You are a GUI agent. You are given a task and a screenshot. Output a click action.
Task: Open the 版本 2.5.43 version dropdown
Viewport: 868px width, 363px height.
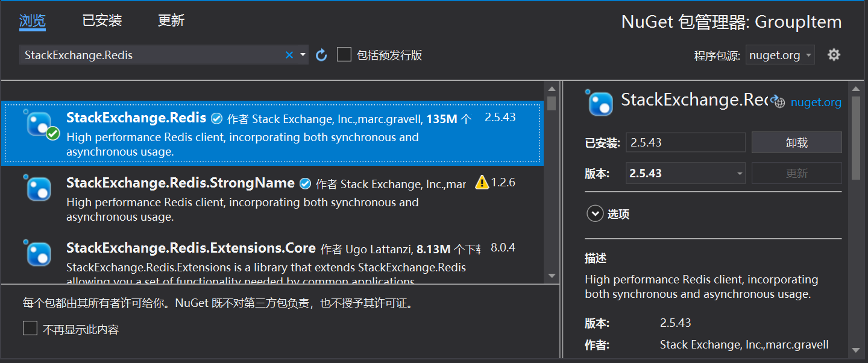pos(685,173)
